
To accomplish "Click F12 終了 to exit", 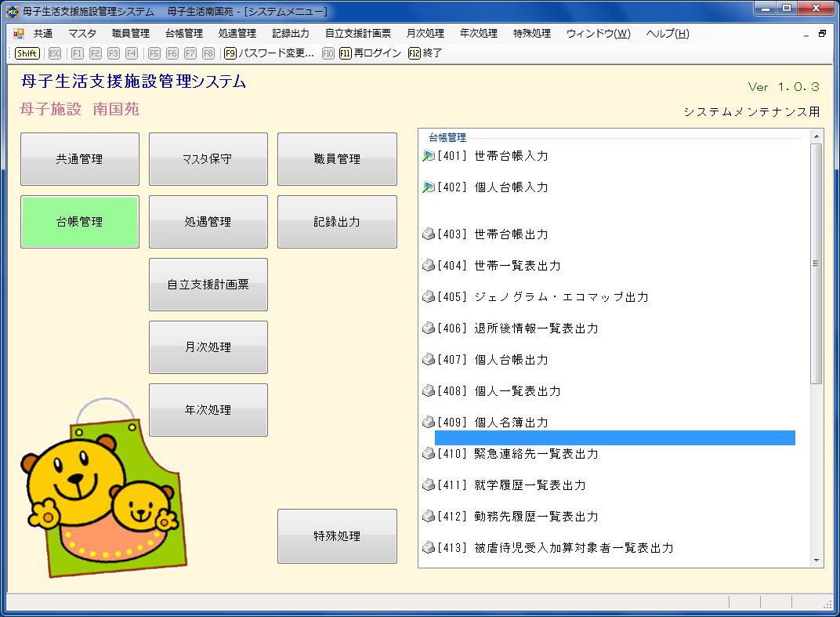I will tap(425, 53).
